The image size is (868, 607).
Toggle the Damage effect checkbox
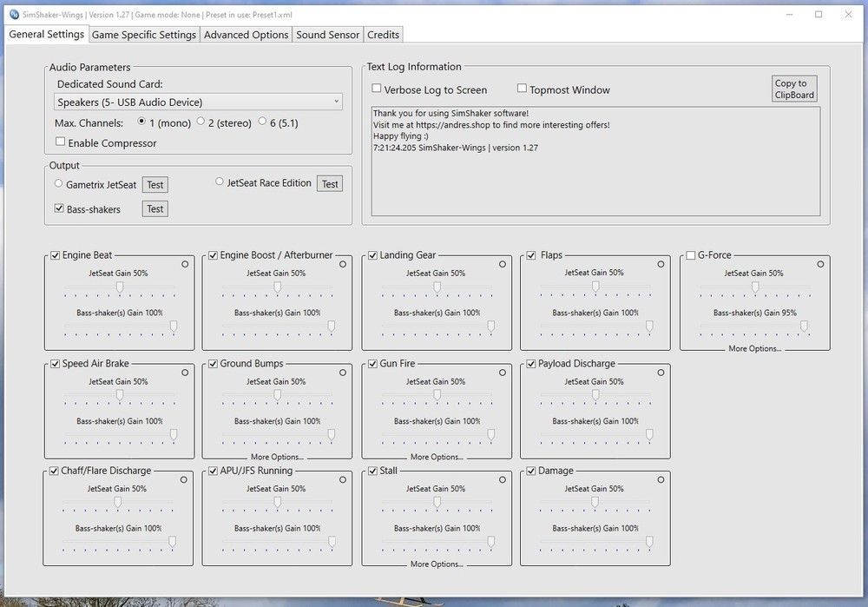point(531,471)
